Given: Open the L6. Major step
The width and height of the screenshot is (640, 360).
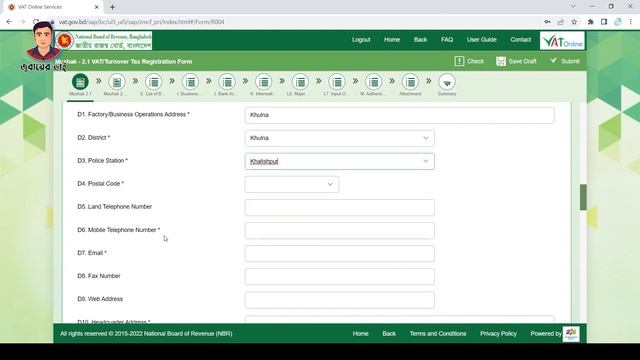Looking at the screenshot, I should 300,82.
